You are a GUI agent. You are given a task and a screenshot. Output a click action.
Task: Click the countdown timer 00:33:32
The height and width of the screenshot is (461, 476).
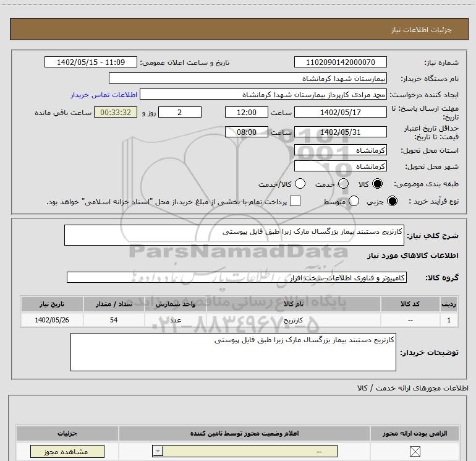click(116, 113)
